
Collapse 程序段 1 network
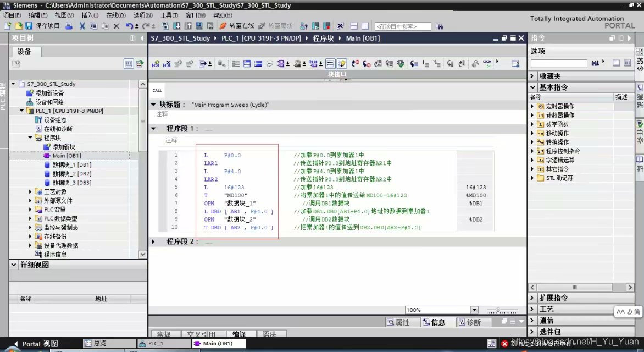click(x=153, y=129)
